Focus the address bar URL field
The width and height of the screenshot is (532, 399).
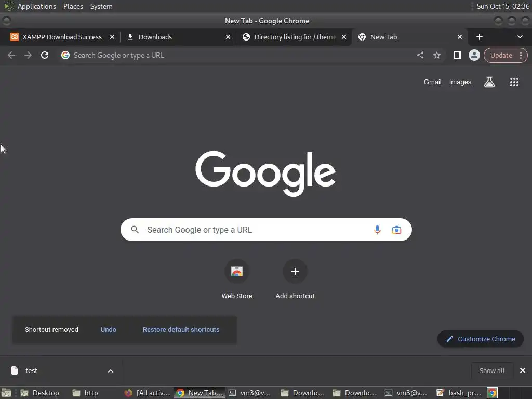tap(237, 55)
